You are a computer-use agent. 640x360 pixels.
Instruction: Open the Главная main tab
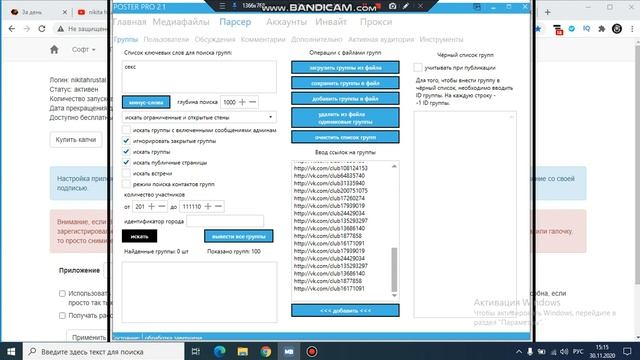pos(129,22)
